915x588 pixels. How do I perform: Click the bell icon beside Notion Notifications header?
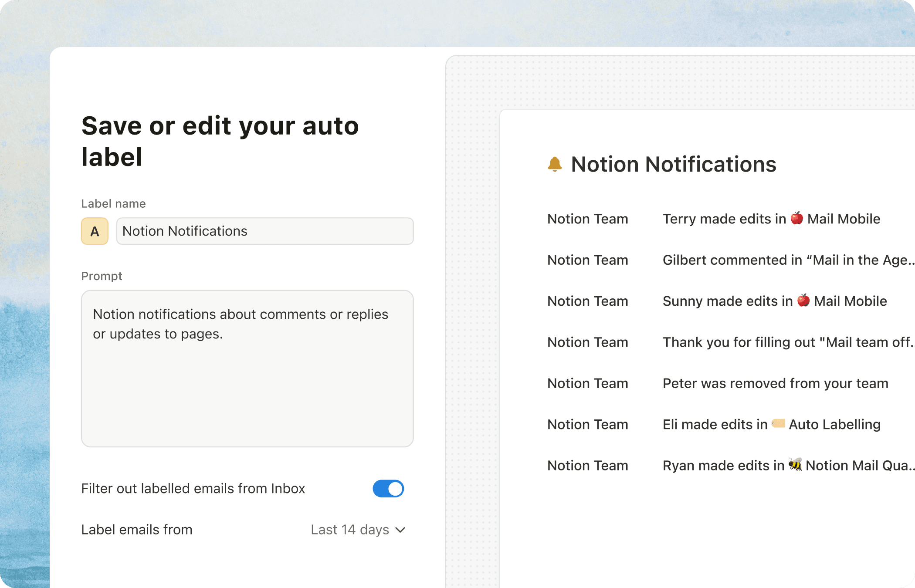[x=555, y=164]
